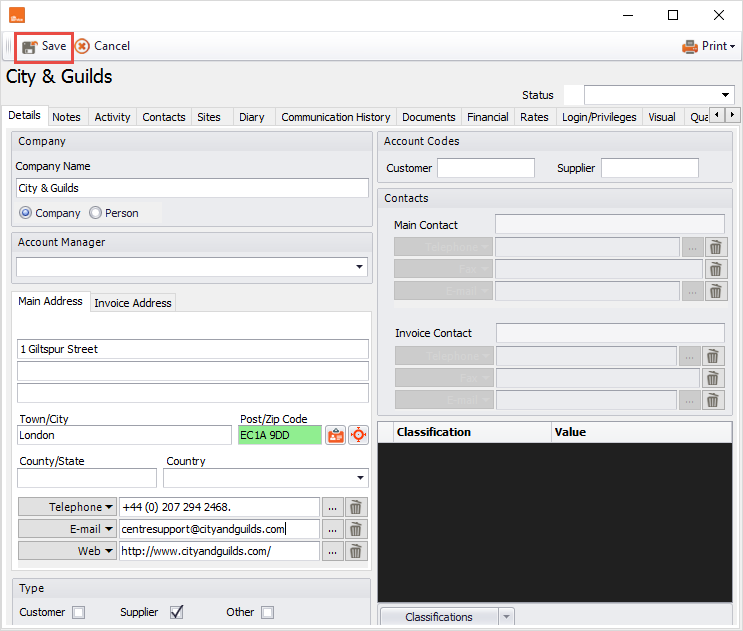Delete the main address E-mail entry
The image size is (743, 631).
[x=356, y=529]
